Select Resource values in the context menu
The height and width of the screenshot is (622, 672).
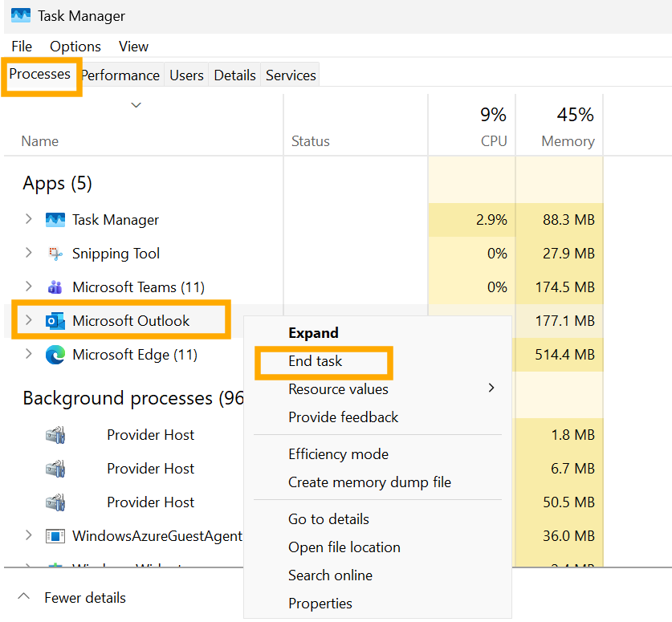click(338, 389)
